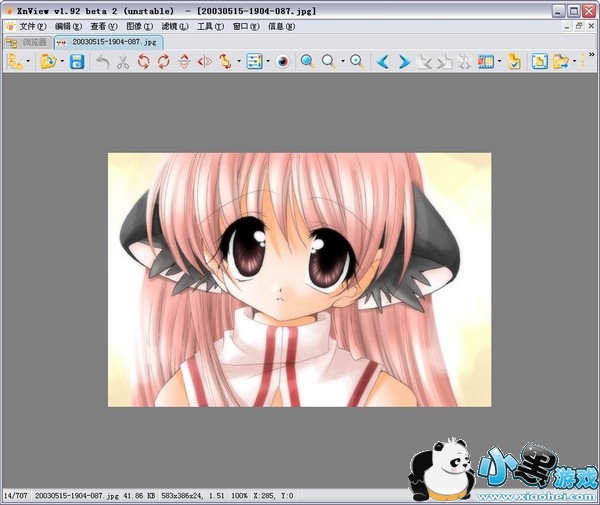Expand the slideshow filmstrip dropdown arrow
Screen dimensions: 600x505
[501, 62]
